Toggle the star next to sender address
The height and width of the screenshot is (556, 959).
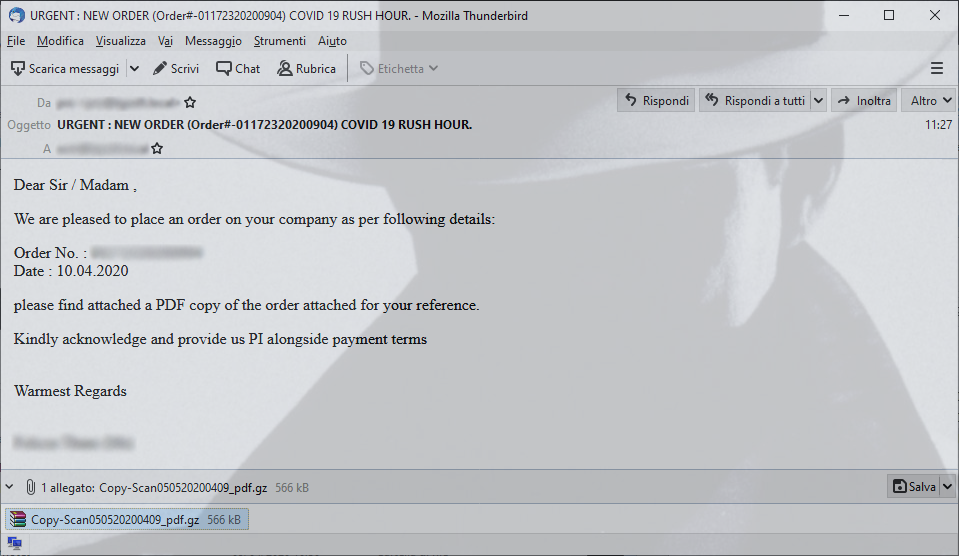[190, 102]
